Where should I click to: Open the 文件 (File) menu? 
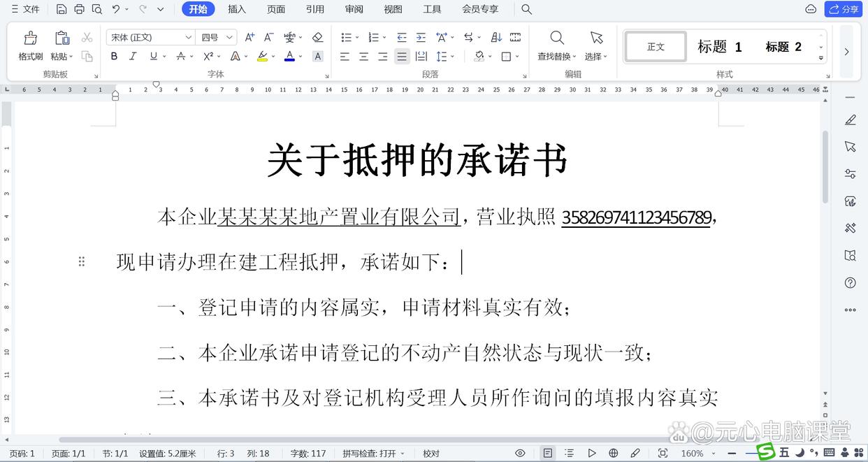coord(24,9)
